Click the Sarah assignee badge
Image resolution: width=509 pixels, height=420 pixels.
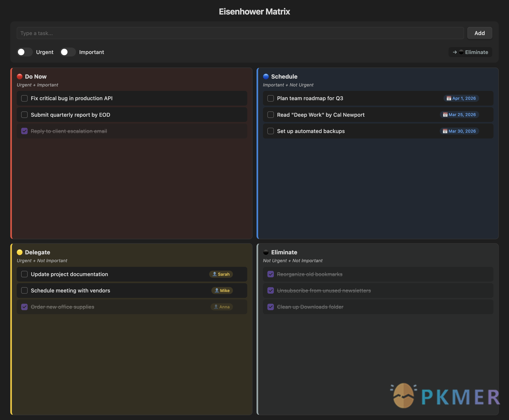pos(221,274)
